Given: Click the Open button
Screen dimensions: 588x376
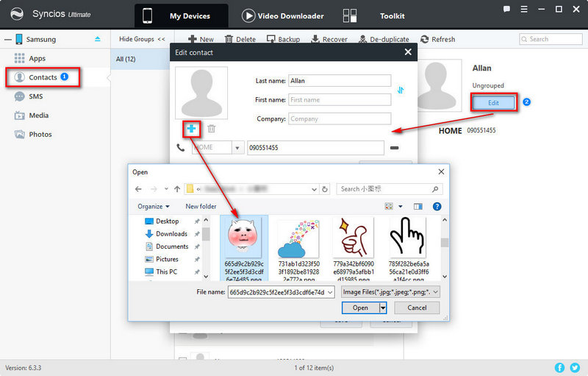Looking at the screenshot, I should point(360,308).
